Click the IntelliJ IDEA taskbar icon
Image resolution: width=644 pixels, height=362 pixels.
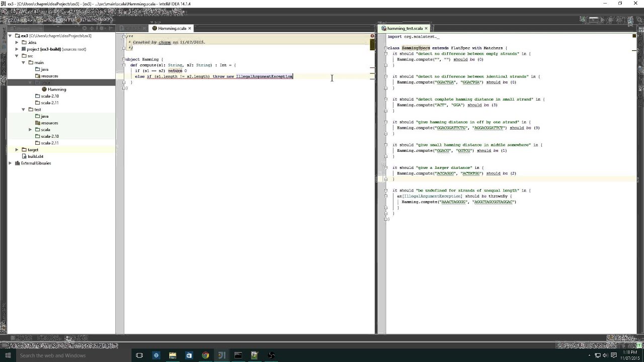coord(221,355)
